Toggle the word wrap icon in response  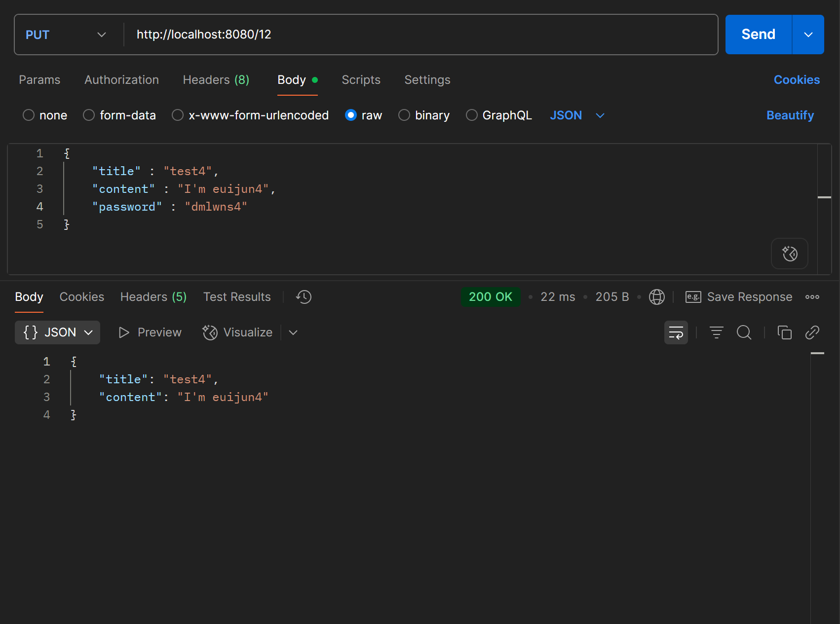[x=676, y=332]
